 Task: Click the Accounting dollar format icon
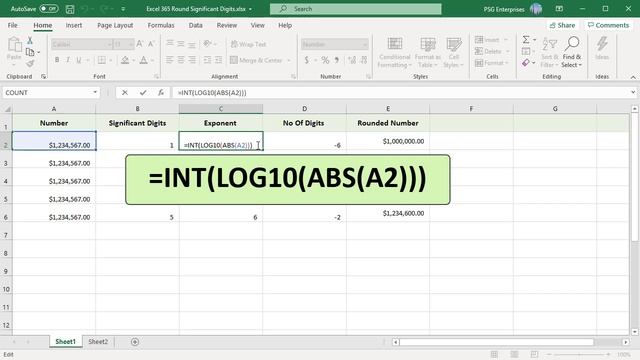(x=307, y=60)
